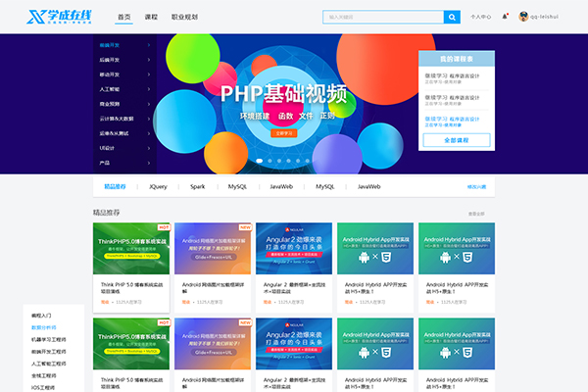This screenshot has height=392, width=588.
Task: Open the first-row Angular 2 course title
Action: [294, 288]
